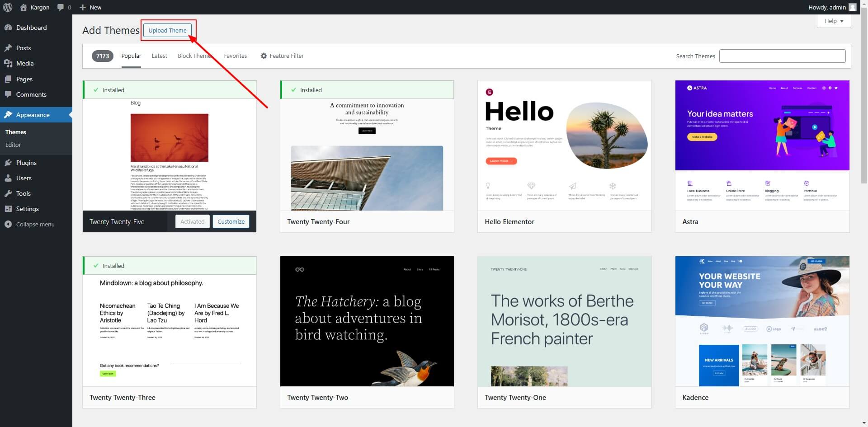Switch to the Latest themes tab
This screenshot has height=427, width=868.
tap(159, 56)
